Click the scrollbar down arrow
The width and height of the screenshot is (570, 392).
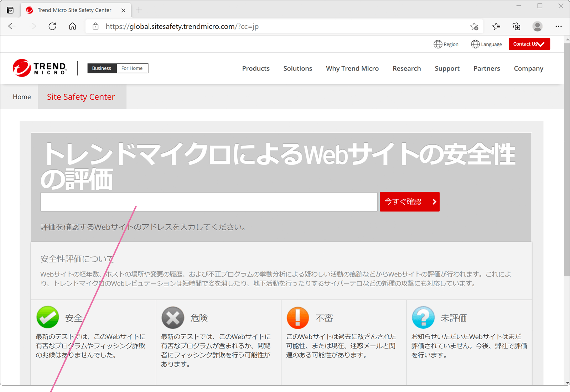click(567, 383)
